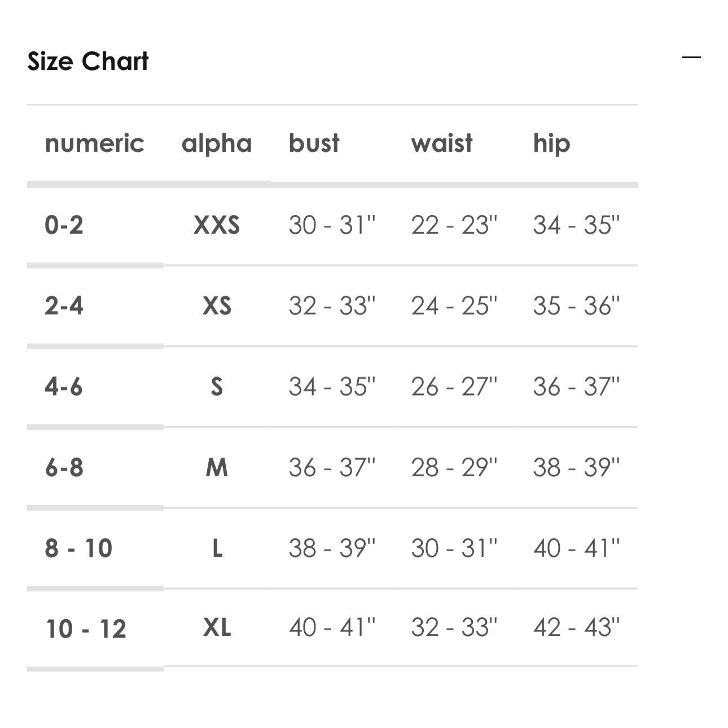
Task: Select the XL alpha size cell
Action: (x=217, y=628)
